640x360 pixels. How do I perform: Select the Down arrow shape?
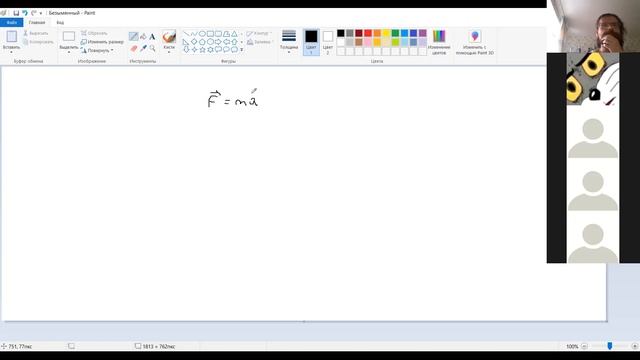coord(186,49)
